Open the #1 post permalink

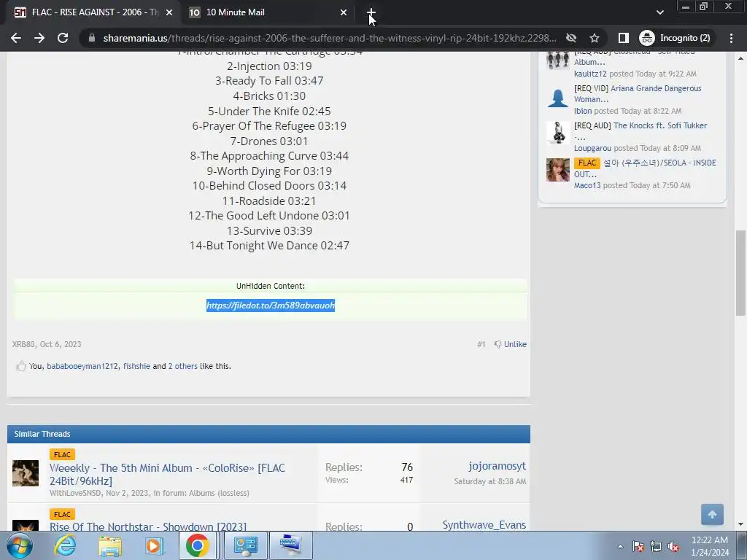click(481, 344)
